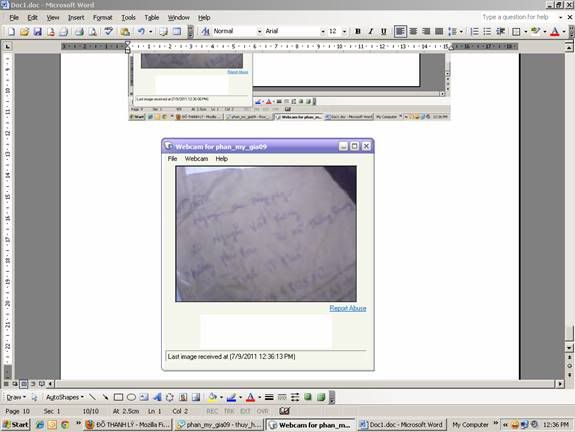
Task: Expand the Undo history dropdown arrow
Action: (150, 32)
